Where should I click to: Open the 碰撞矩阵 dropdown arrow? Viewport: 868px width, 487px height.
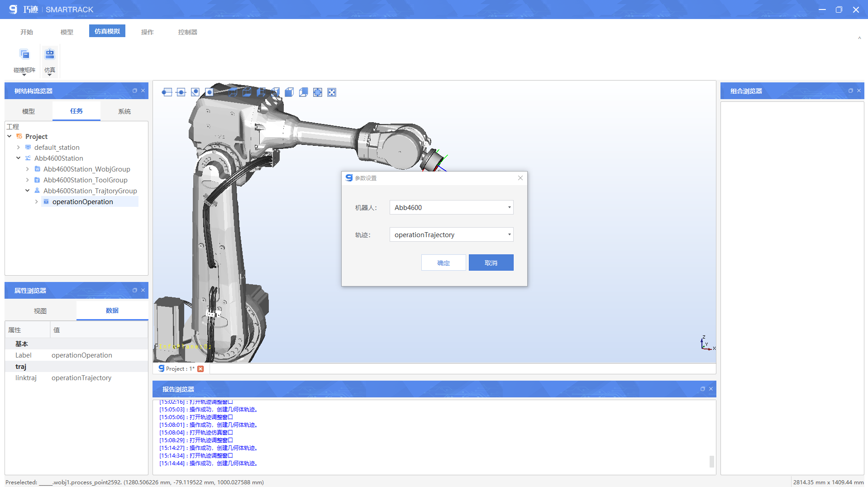(x=24, y=75)
